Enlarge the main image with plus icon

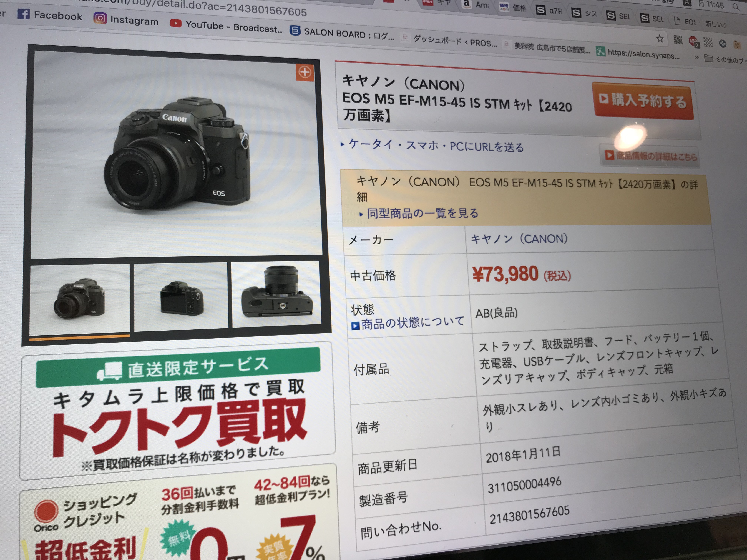click(x=305, y=72)
